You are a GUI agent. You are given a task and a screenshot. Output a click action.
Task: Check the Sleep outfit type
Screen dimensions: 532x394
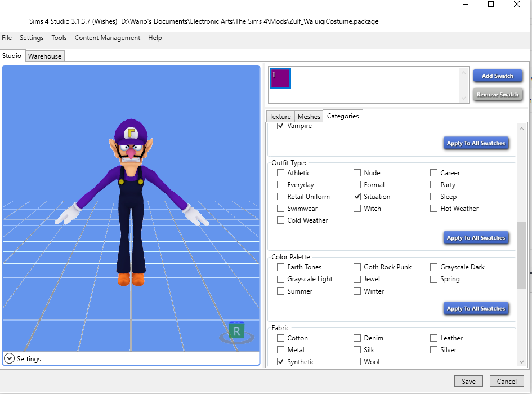point(433,197)
